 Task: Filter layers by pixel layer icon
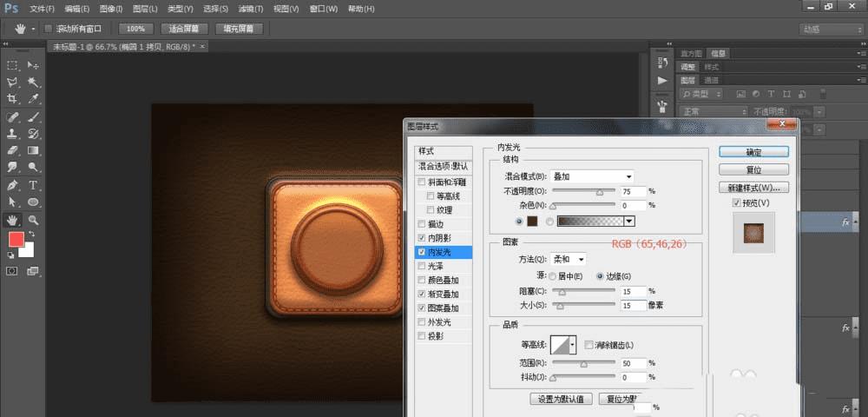point(742,94)
